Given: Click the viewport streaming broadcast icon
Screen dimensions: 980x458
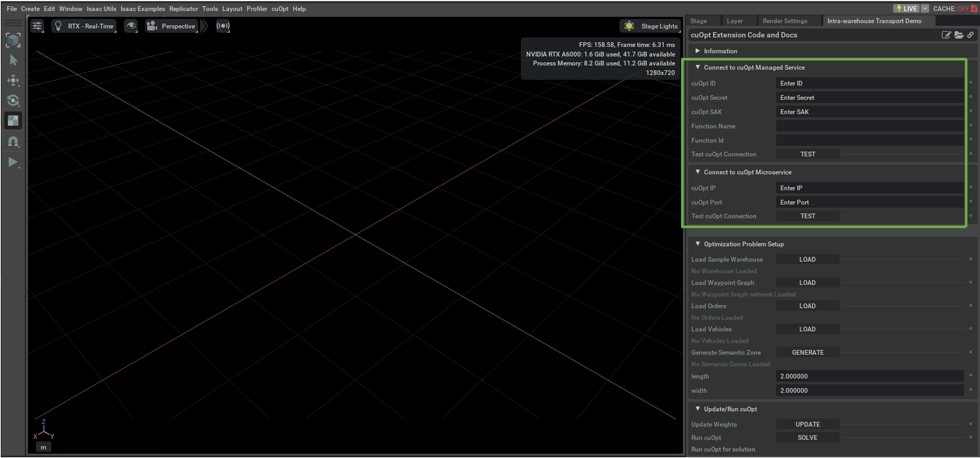Looking at the screenshot, I should (223, 26).
